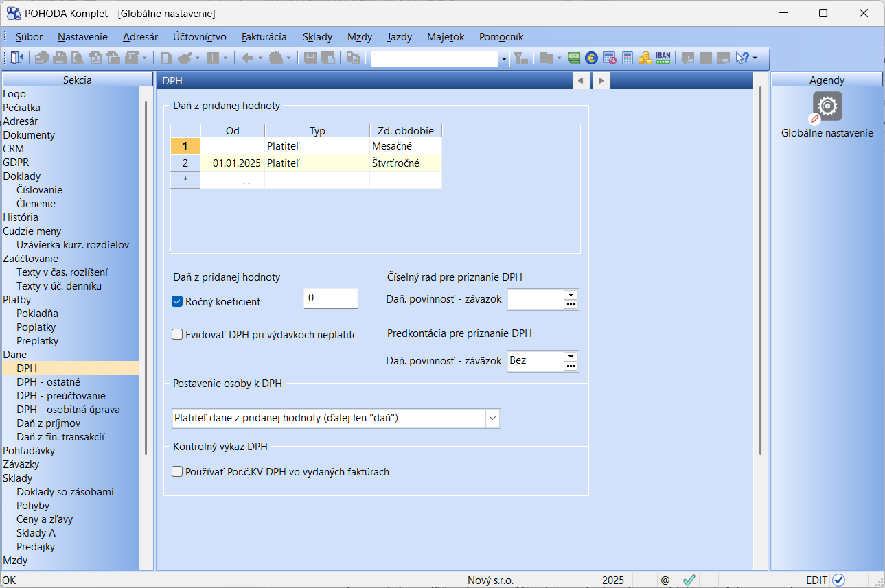Click Mesačné cell in table

point(406,146)
